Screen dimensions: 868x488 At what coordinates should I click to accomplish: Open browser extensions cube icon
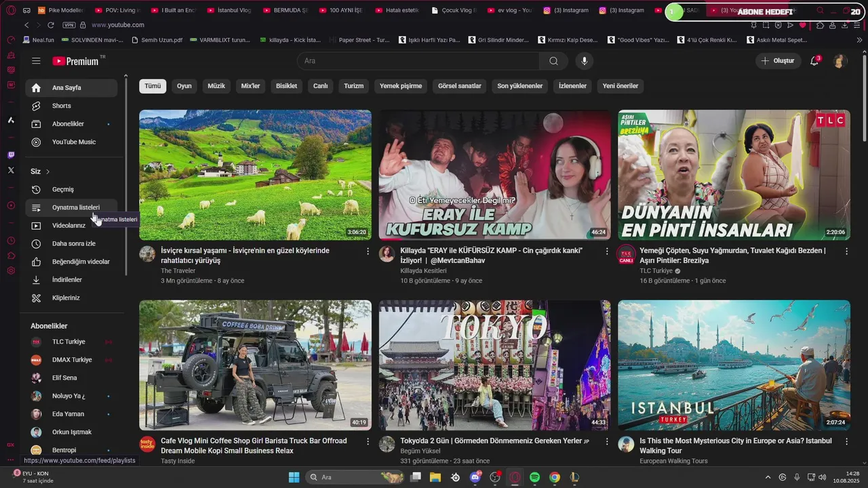(821, 25)
